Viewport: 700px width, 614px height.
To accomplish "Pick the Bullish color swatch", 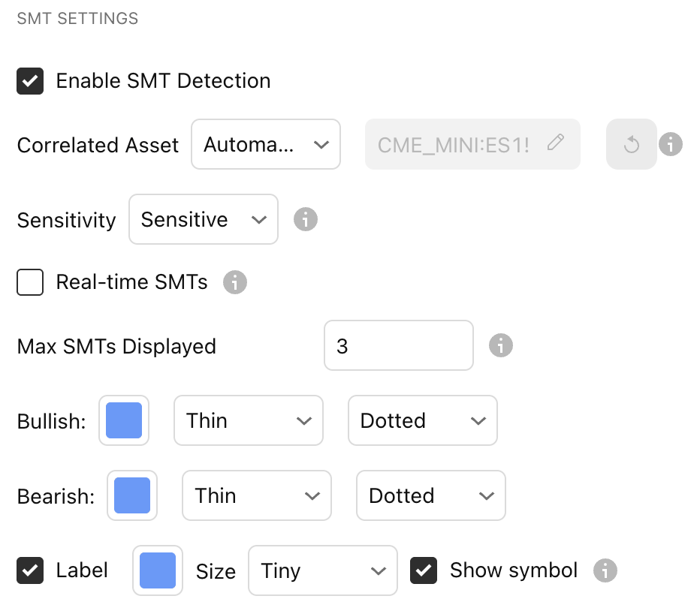I will 124,420.
